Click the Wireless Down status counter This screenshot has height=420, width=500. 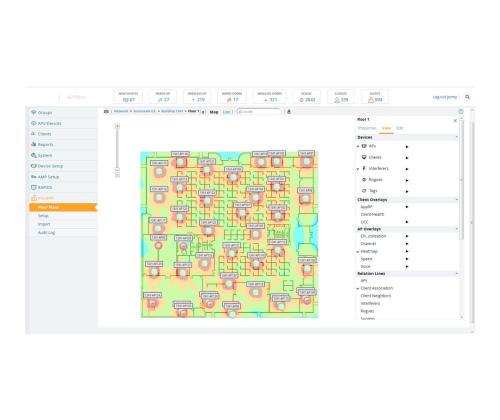[270, 97]
